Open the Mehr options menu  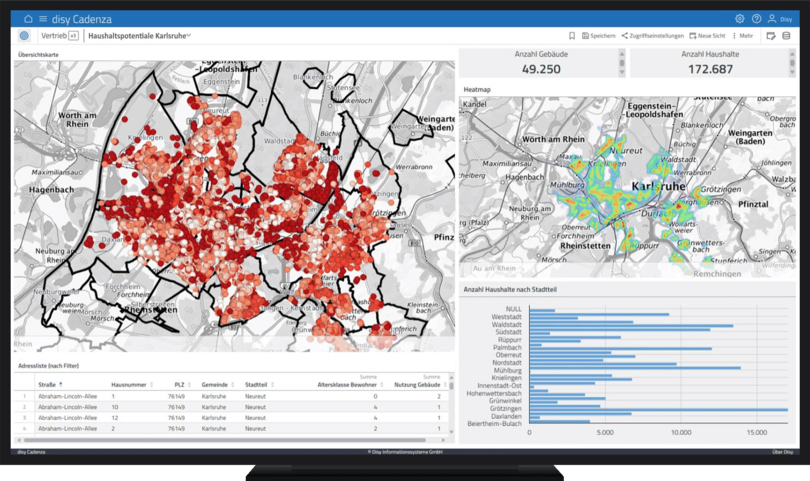743,36
